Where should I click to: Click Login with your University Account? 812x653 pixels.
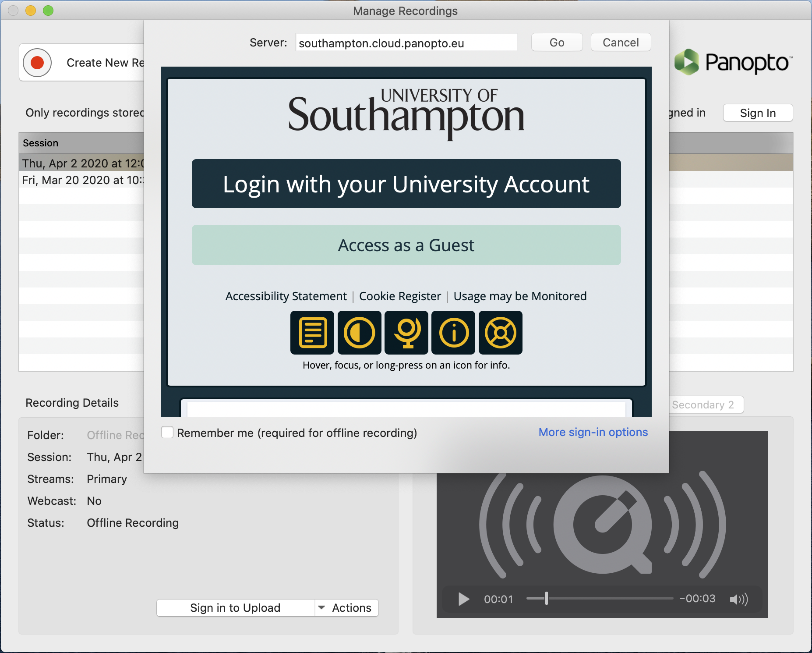[406, 184]
